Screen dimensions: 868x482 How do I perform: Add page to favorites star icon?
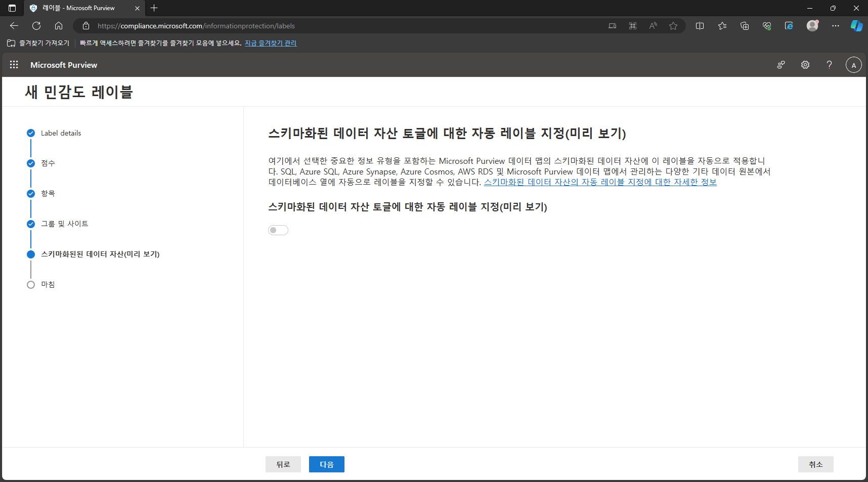673,26
